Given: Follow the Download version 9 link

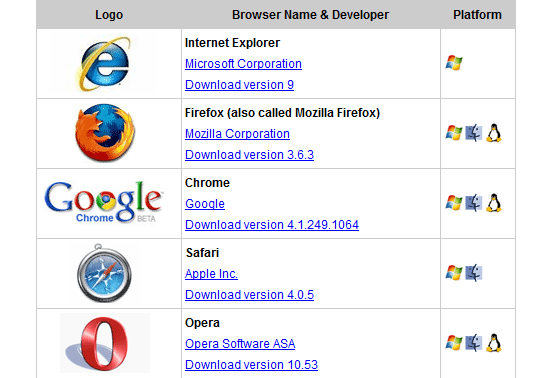Looking at the screenshot, I should click(239, 85).
